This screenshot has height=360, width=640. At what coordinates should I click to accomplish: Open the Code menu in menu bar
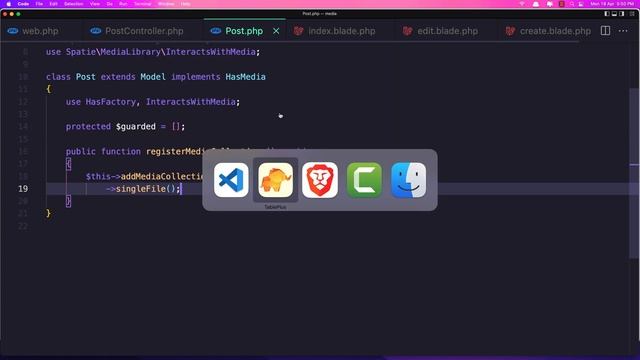[x=23, y=4]
